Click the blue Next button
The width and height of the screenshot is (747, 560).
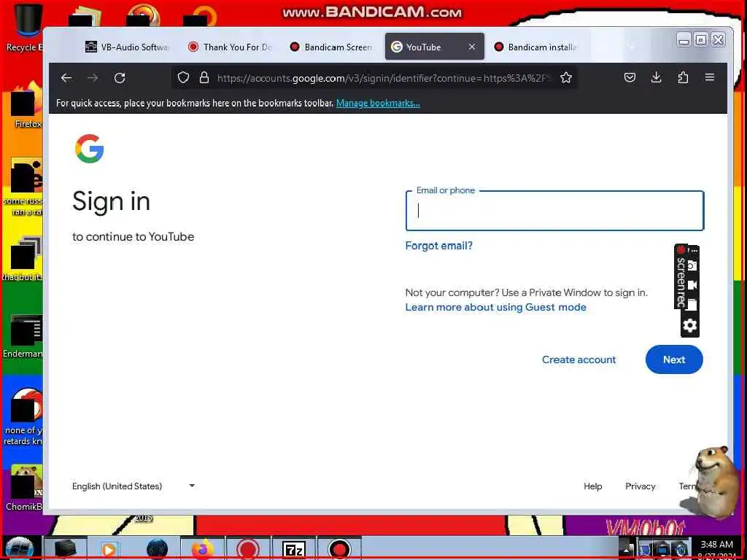point(674,359)
